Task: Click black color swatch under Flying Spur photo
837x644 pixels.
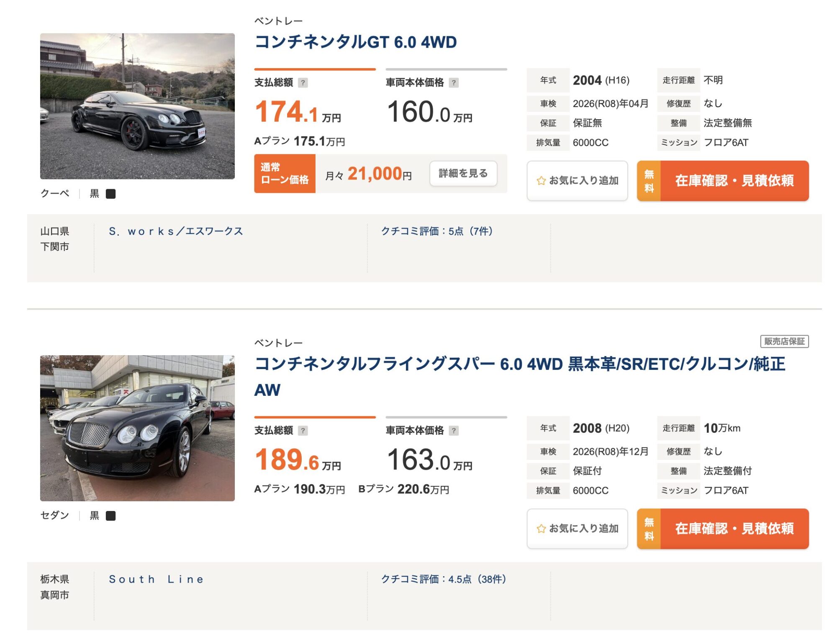Action: tap(110, 516)
